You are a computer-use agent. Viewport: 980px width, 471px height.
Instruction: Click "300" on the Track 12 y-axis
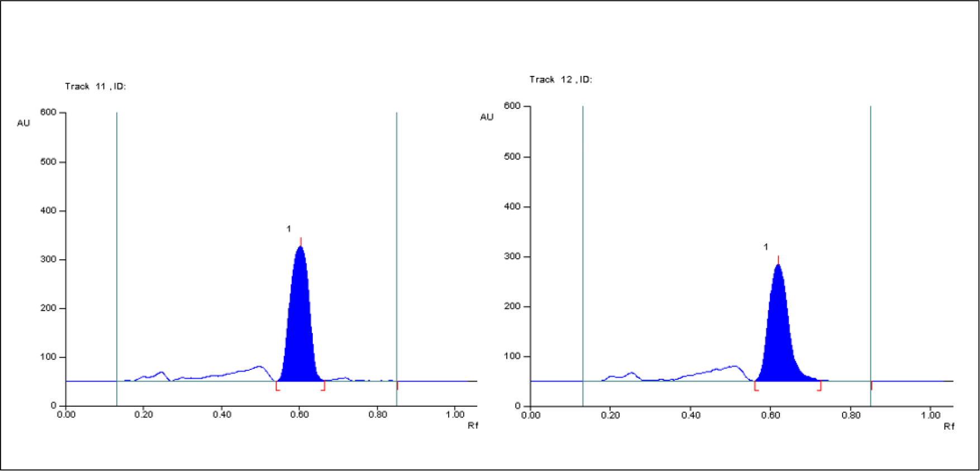pos(512,256)
